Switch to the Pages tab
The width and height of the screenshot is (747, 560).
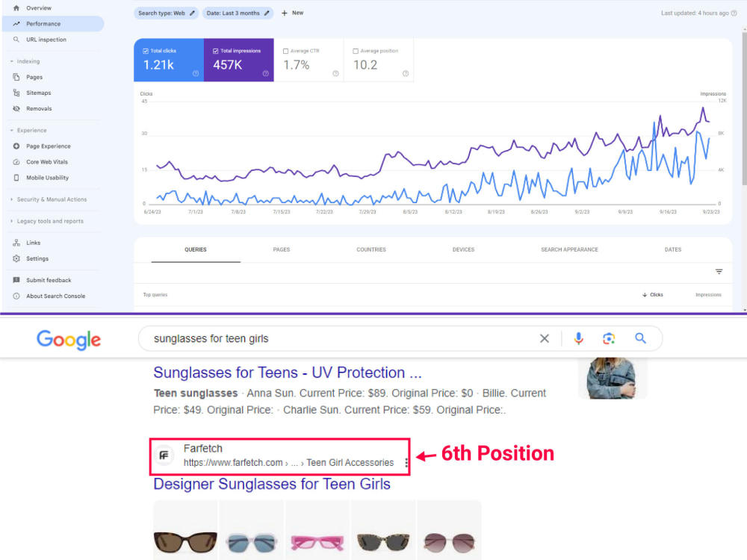[x=282, y=249]
